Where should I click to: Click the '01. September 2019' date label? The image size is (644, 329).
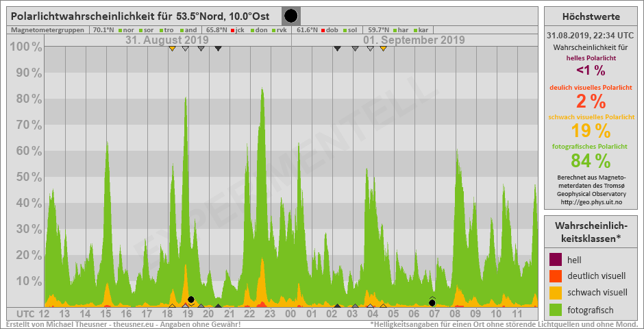pos(414,40)
